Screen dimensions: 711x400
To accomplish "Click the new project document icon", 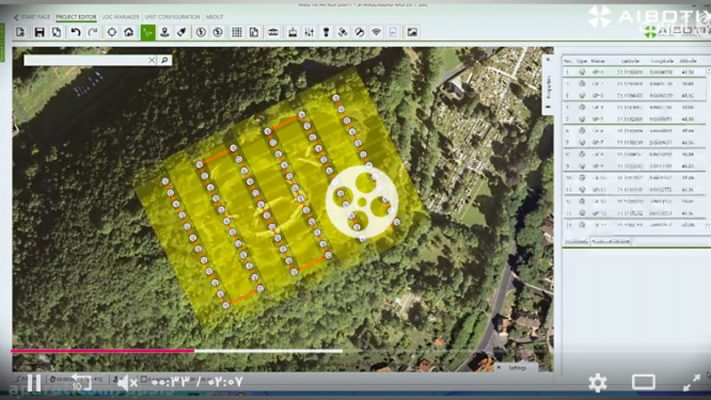I will tap(20, 32).
